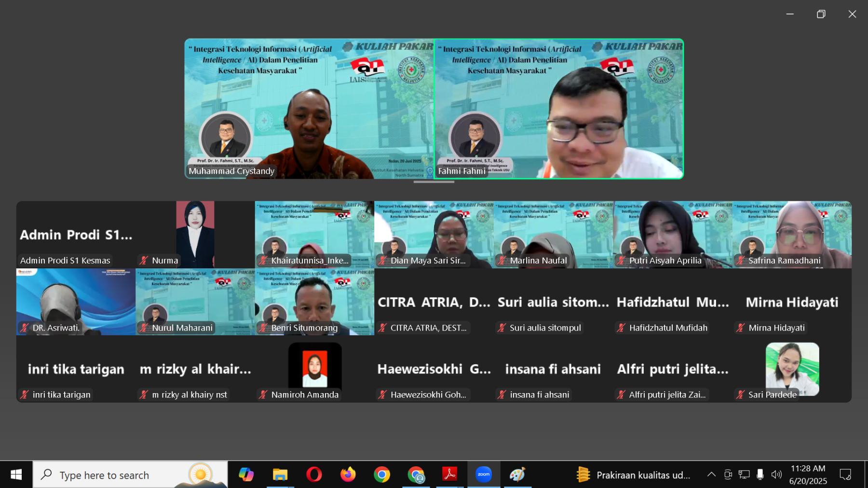Open File Explorer from the taskbar
Screen dimensions: 868x488
280,475
